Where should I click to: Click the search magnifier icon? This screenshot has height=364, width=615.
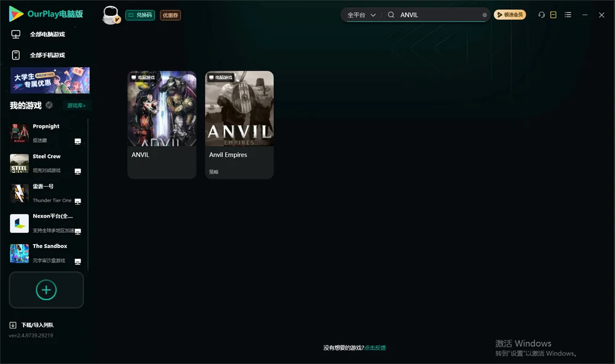[x=391, y=15]
